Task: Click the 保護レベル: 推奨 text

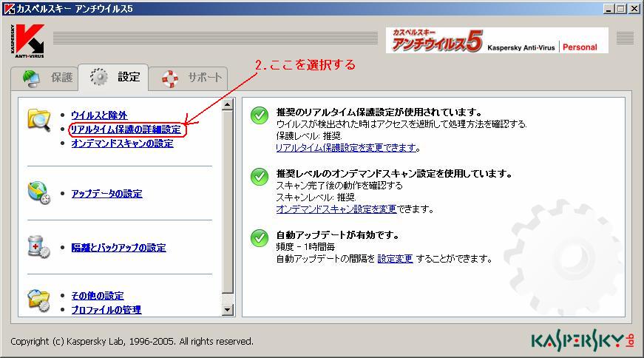Action: pyautogui.click(x=309, y=136)
